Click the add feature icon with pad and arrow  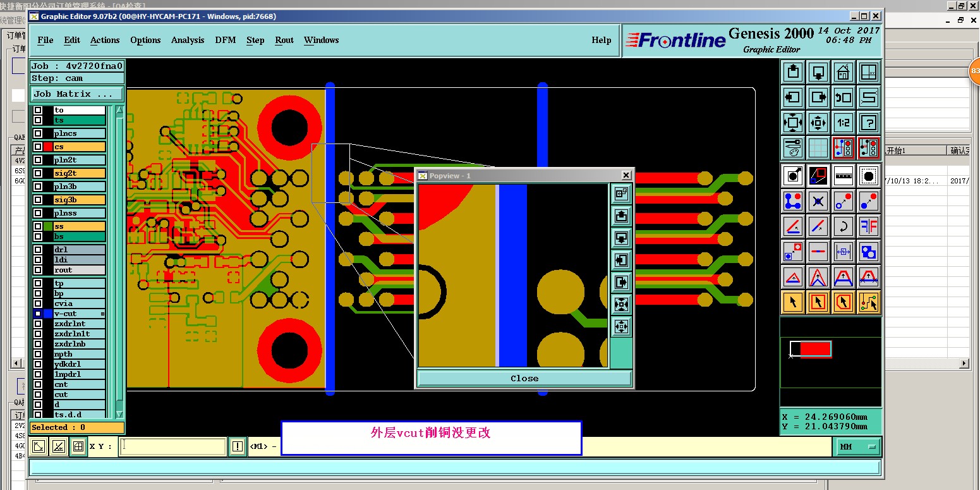tap(793, 175)
